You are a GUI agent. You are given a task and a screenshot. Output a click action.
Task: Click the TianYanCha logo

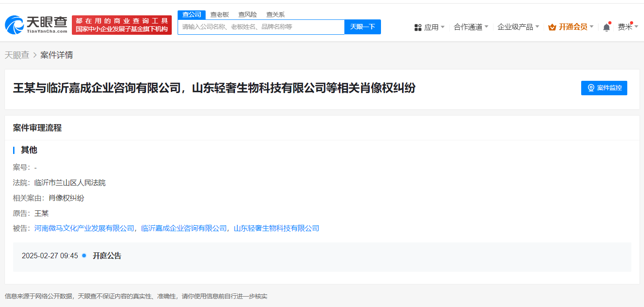pos(36,25)
